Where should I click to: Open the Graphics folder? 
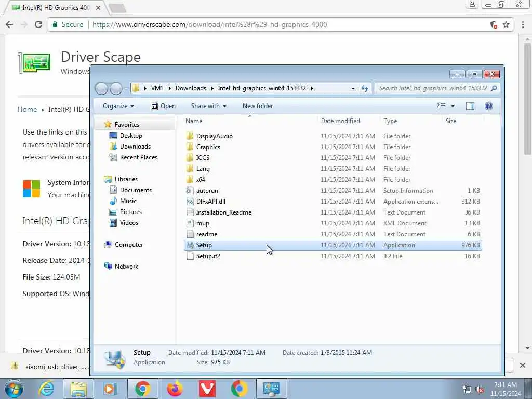[208, 147]
